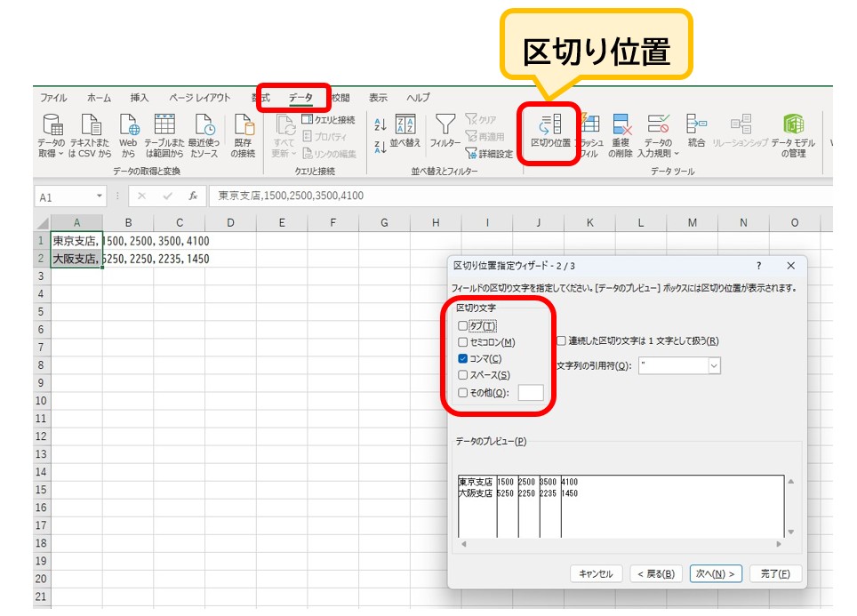Switch to the データ tab
Image resolution: width=857 pixels, height=616 pixels.
point(300,98)
